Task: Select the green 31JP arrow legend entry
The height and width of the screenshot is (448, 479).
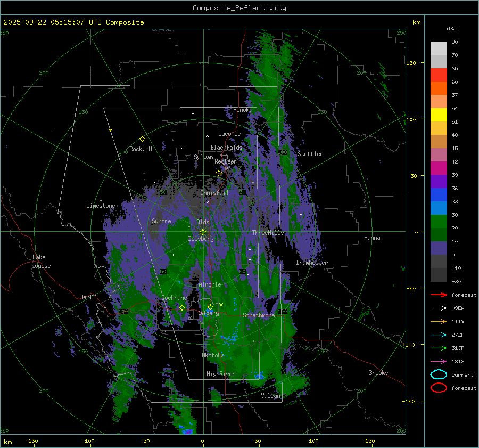Action: 439,348
